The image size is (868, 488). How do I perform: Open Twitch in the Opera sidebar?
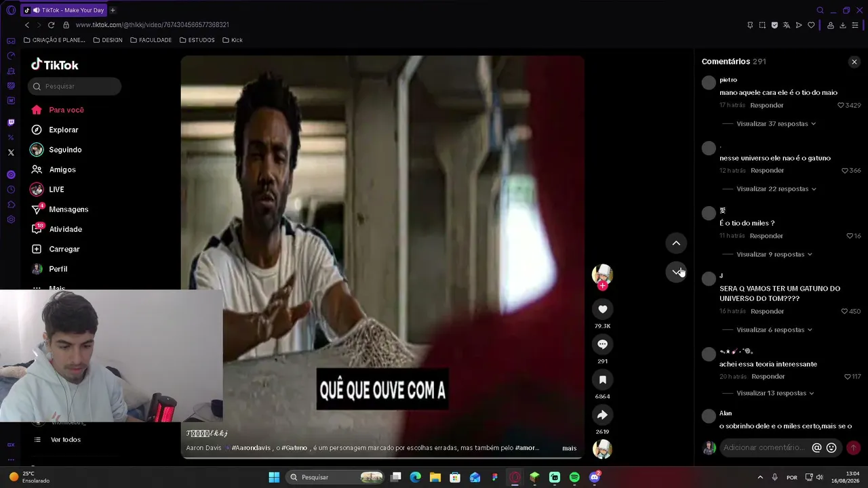[x=11, y=123]
